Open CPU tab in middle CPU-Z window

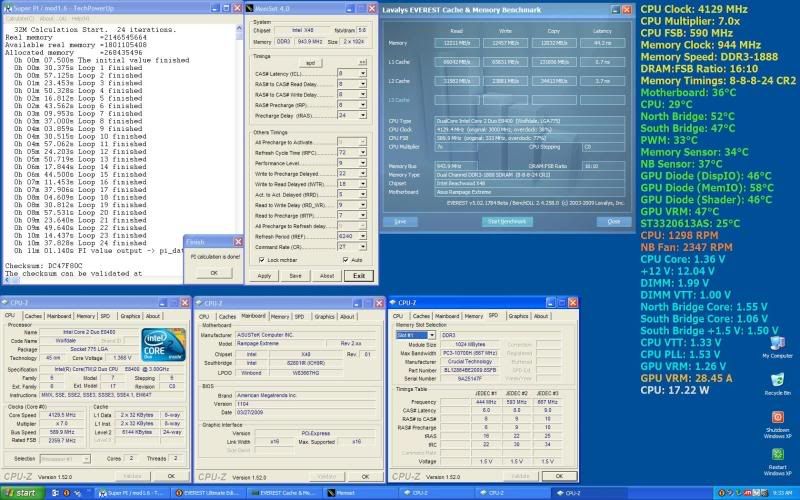[x=204, y=317]
